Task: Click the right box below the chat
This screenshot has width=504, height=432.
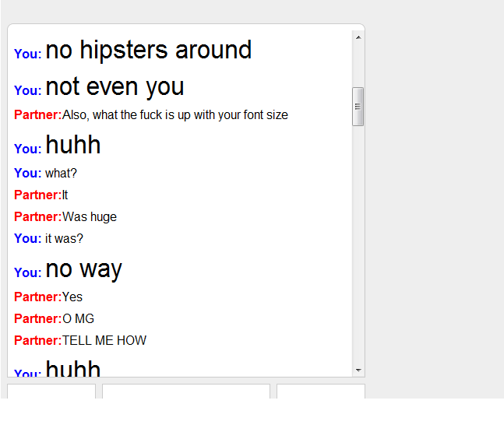Action: [x=321, y=392]
